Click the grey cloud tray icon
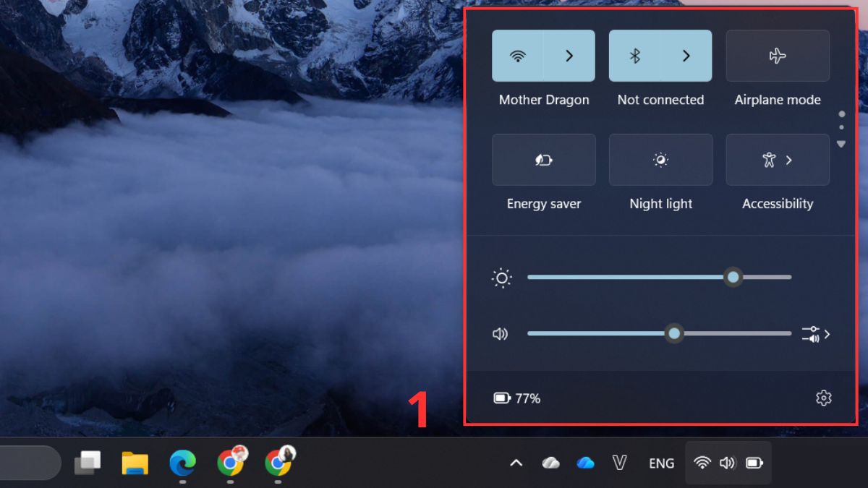The image size is (868, 488). [551, 463]
